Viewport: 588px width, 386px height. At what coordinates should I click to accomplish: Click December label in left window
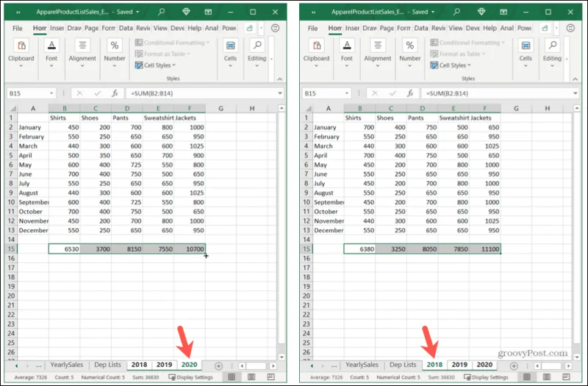(x=33, y=230)
